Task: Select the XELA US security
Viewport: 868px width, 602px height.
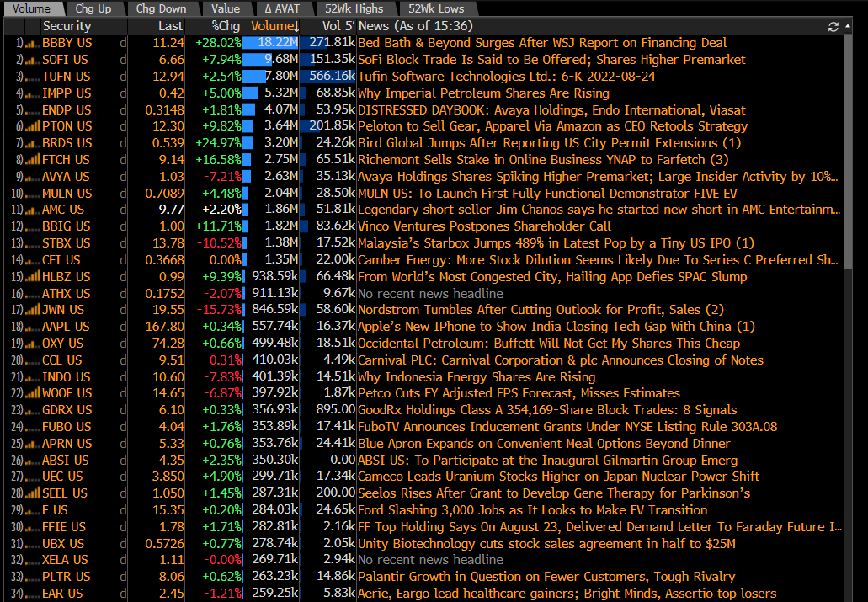Action: (65, 560)
